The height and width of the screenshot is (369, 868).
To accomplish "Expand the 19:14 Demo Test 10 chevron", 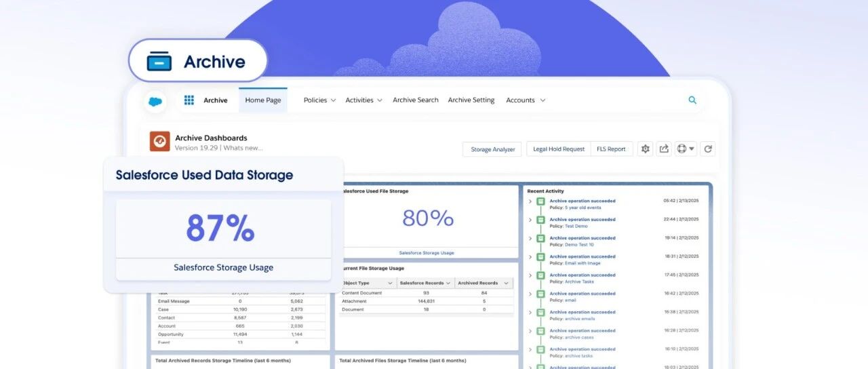I will (x=530, y=239).
